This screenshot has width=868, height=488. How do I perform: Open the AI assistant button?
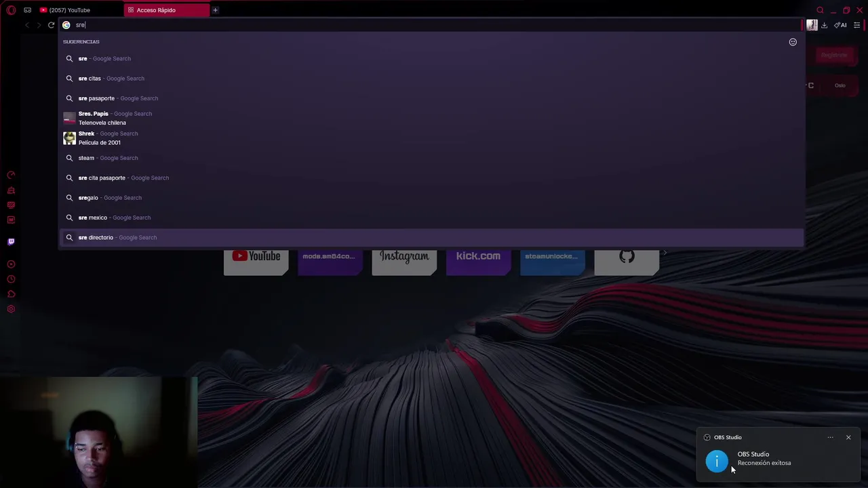pos(840,25)
